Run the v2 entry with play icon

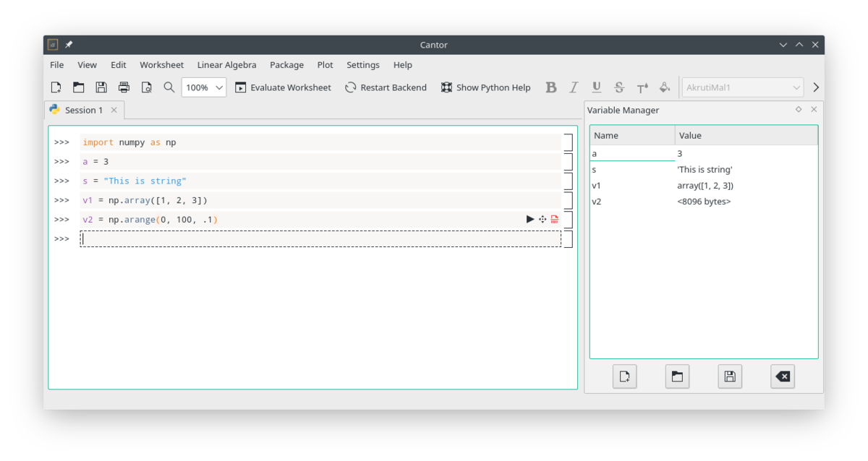coord(530,219)
